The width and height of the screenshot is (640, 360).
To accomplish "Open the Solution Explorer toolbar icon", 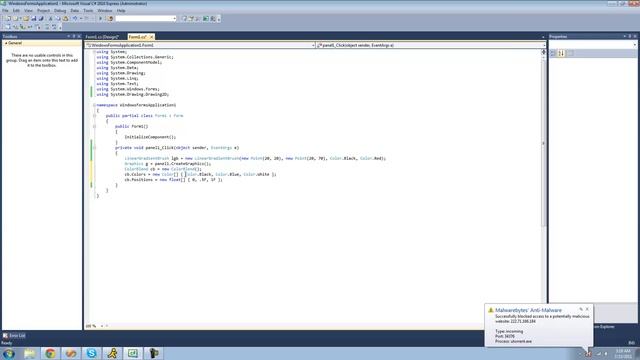I will click(184, 18).
